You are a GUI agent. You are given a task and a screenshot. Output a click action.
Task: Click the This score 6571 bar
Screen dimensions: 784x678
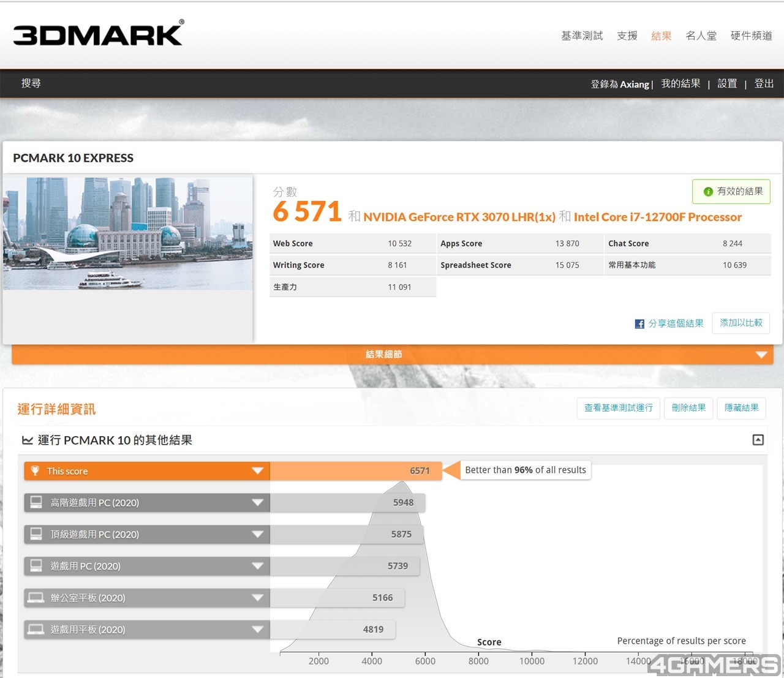[355, 471]
